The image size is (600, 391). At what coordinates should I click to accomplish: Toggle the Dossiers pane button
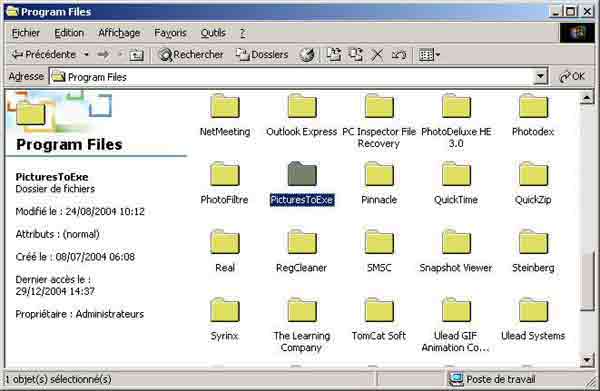point(261,55)
